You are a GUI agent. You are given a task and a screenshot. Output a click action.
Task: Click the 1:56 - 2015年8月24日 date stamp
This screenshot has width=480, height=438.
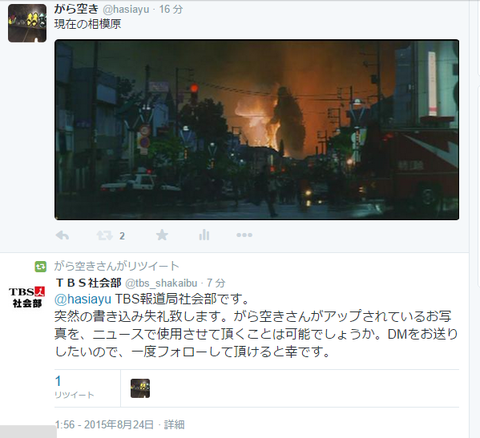(x=105, y=425)
